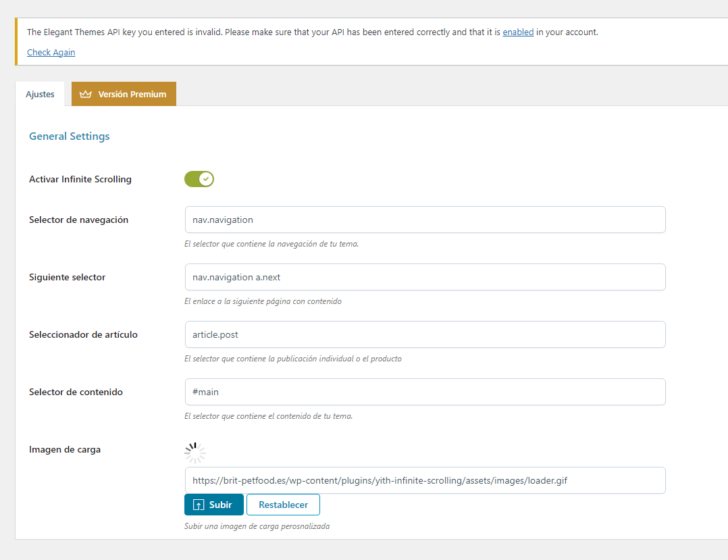Focus the nav.navigation input field

click(425, 220)
